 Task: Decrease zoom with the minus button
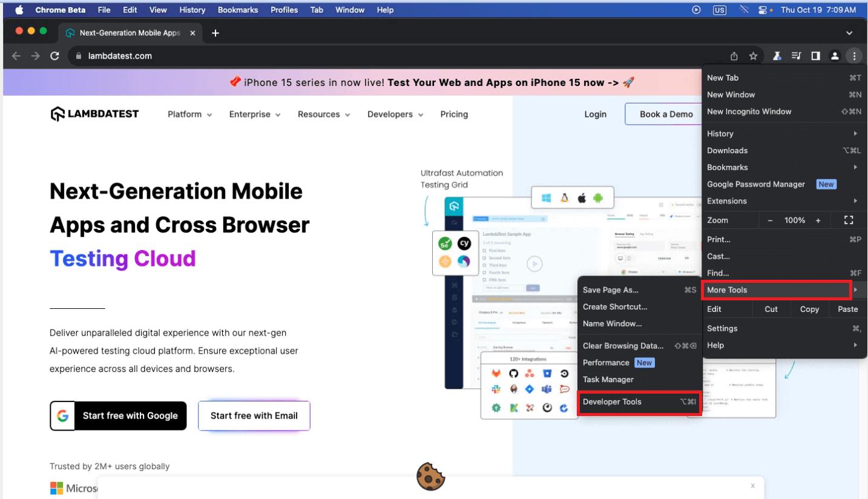click(x=770, y=220)
